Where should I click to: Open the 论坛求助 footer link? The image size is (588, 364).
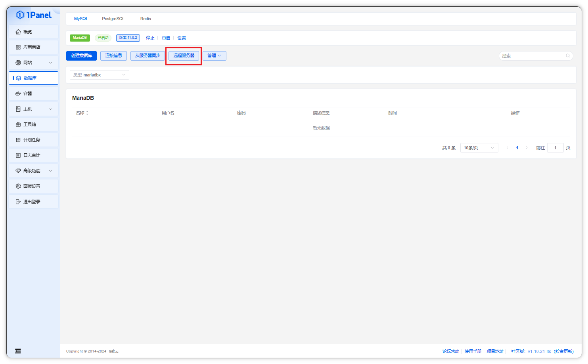pos(451,351)
